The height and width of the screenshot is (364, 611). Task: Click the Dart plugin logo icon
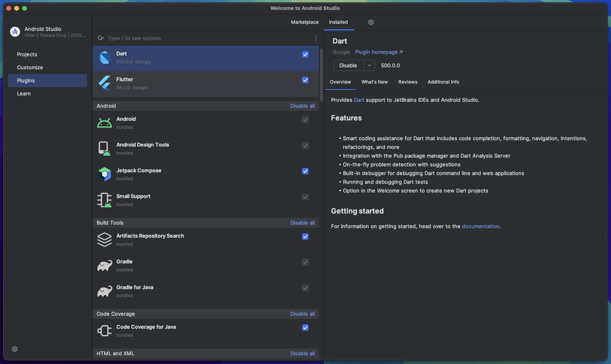coord(105,58)
